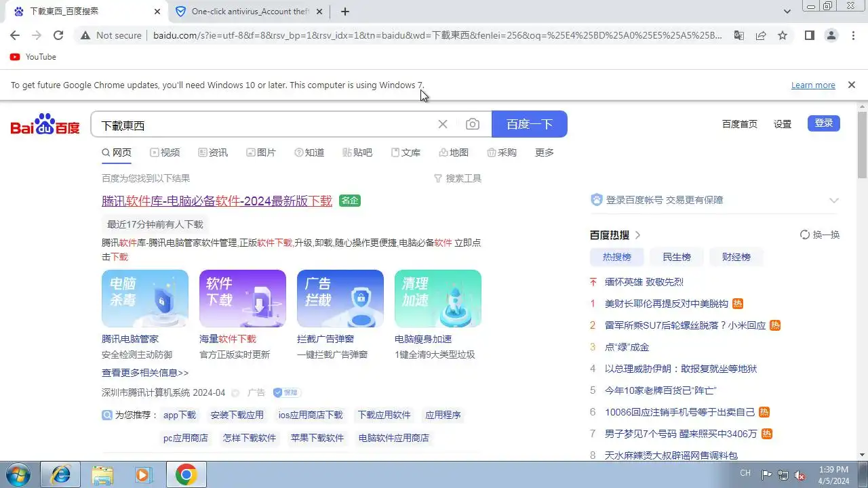Click the 广告拦截 thumbnail
The image size is (868, 488).
(340, 298)
